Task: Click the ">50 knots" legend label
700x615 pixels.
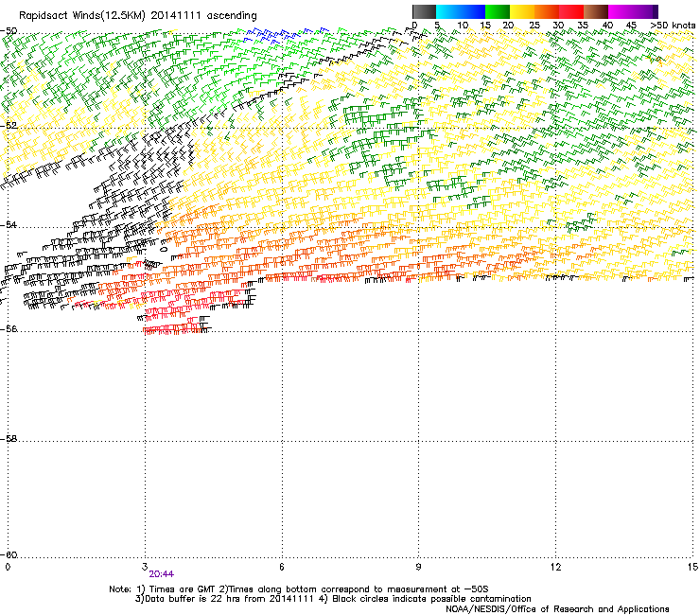Action: [673, 26]
